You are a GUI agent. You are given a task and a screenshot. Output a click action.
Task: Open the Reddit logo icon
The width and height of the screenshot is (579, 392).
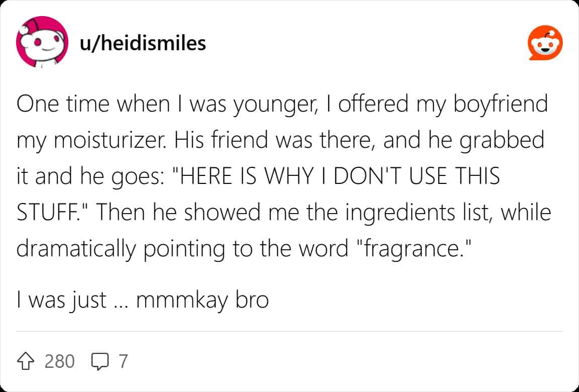[x=545, y=43]
